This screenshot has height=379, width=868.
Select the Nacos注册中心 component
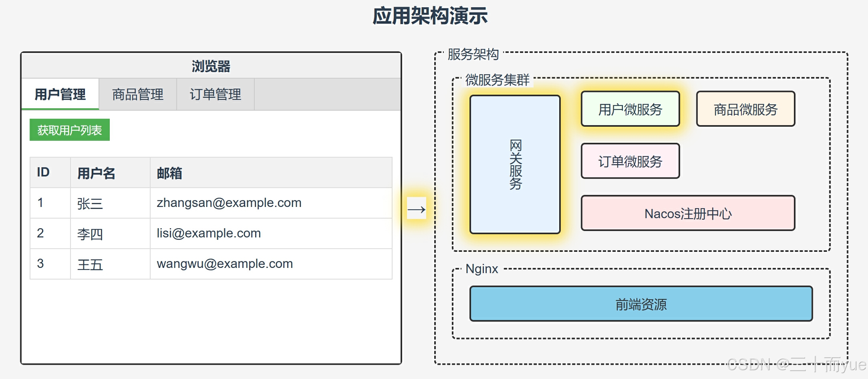[688, 213]
